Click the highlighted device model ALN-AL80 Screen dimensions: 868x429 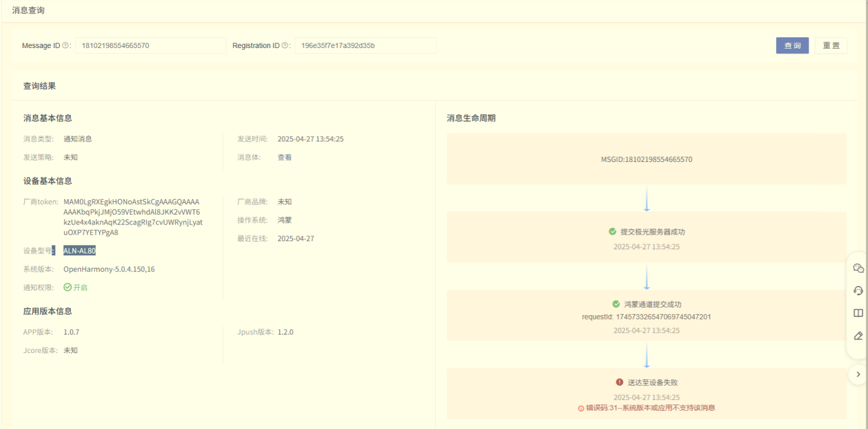click(79, 251)
